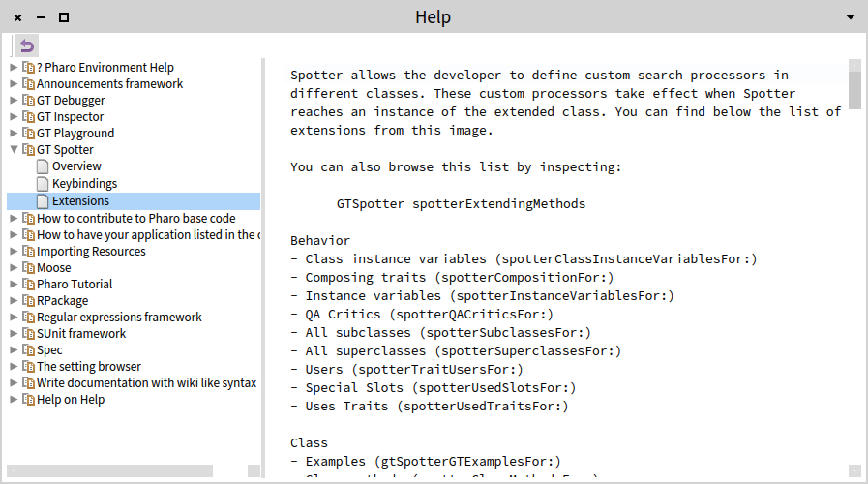
Task: Click the book icon beside Pharo Environment Help
Action: point(28,68)
